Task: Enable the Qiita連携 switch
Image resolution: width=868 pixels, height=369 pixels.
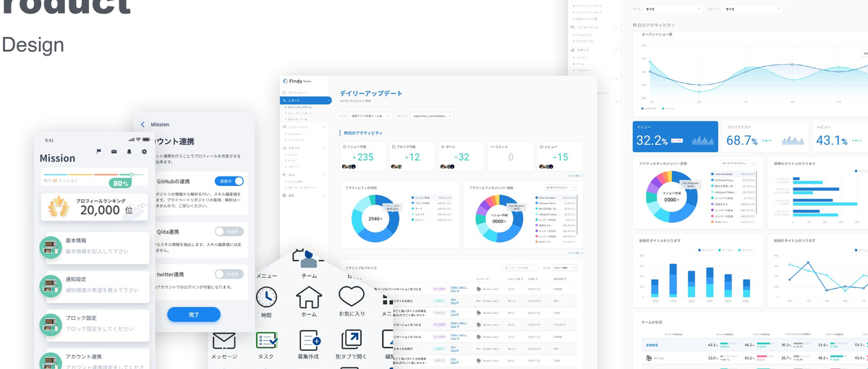Action: tap(229, 232)
